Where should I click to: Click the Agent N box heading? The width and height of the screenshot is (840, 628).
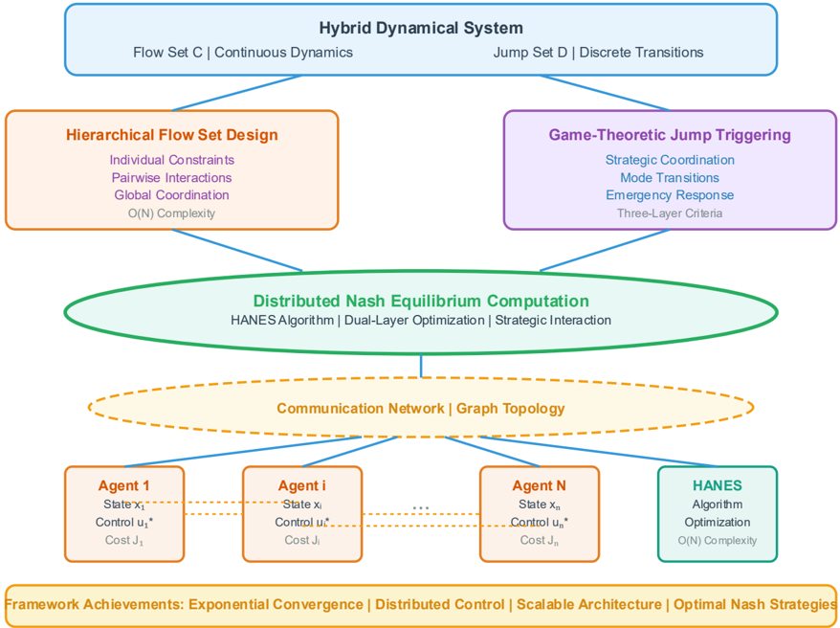tap(539, 485)
